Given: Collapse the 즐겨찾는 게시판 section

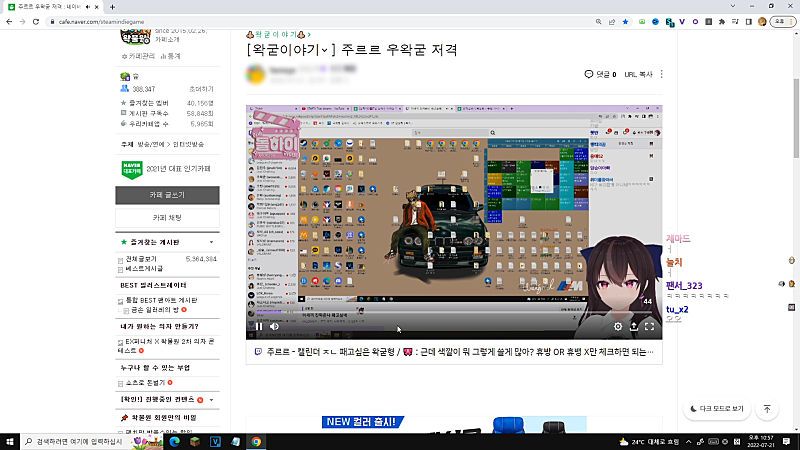Looking at the screenshot, I should [211, 242].
